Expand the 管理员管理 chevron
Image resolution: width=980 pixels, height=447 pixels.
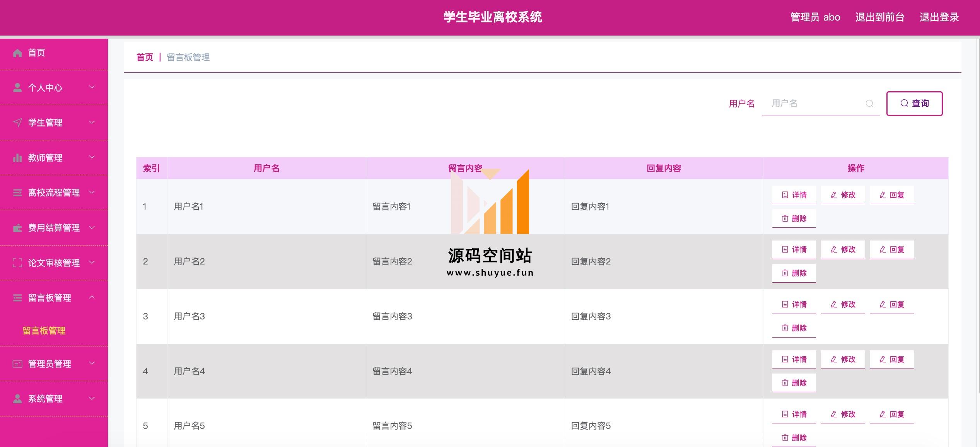click(x=92, y=363)
